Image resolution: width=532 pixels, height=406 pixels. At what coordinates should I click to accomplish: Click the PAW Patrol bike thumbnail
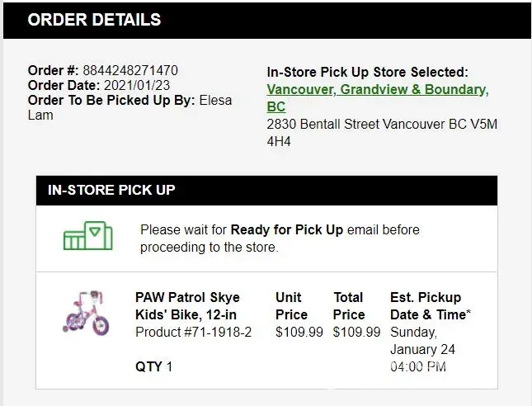point(85,313)
